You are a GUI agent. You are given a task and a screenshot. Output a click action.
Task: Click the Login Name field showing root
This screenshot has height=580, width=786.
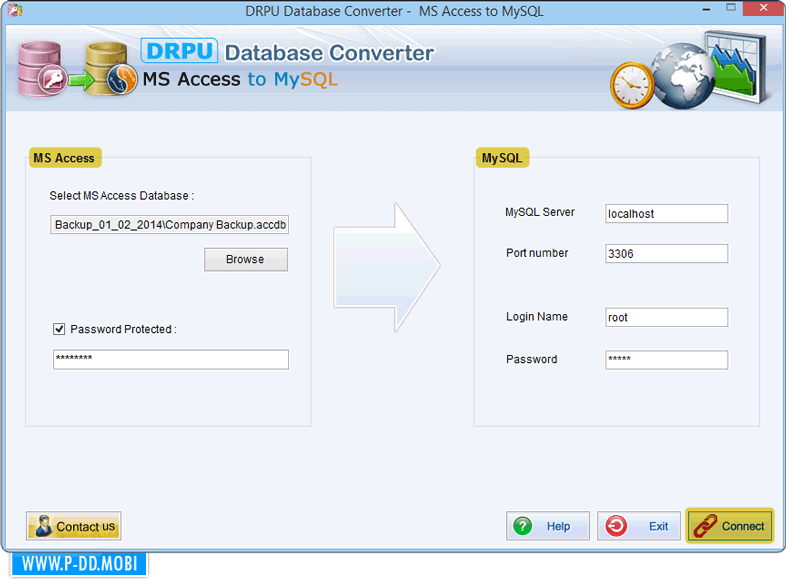666,317
